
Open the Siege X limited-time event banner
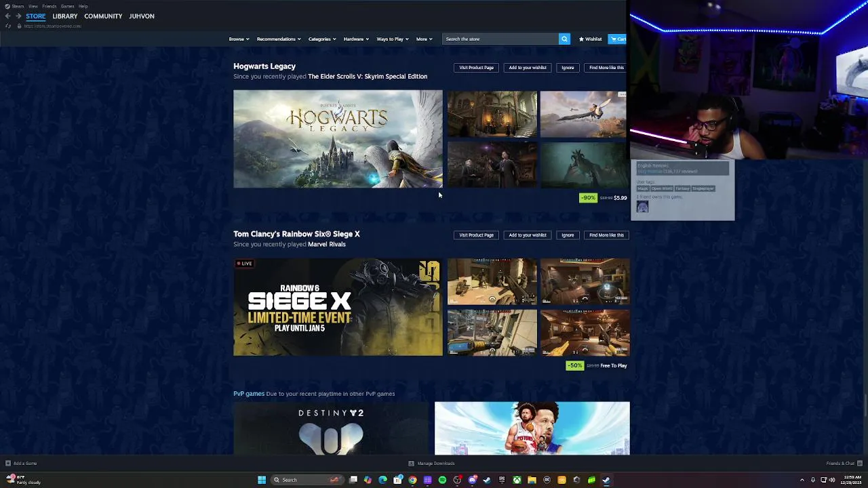pyautogui.click(x=338, y=307)
